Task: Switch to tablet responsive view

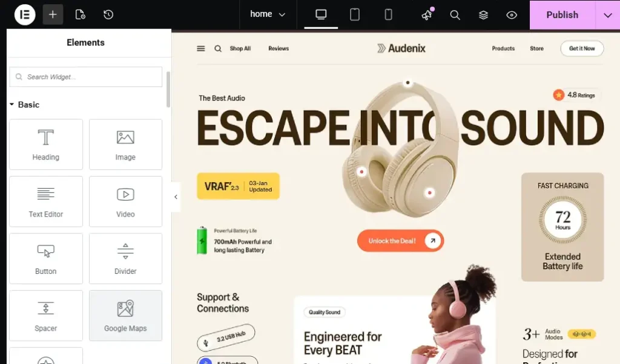Action: tap(355, 15)
